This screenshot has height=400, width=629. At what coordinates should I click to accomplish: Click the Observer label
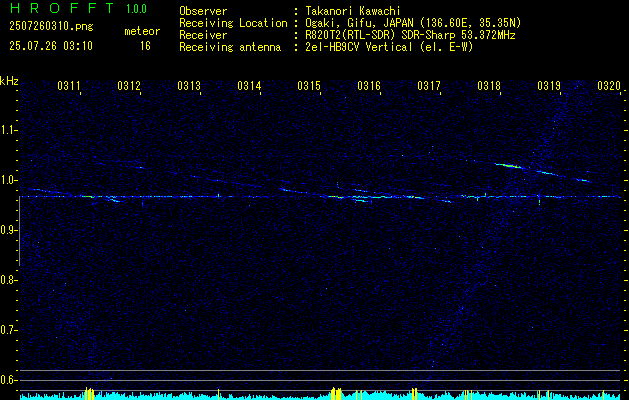tap(203, 11)
